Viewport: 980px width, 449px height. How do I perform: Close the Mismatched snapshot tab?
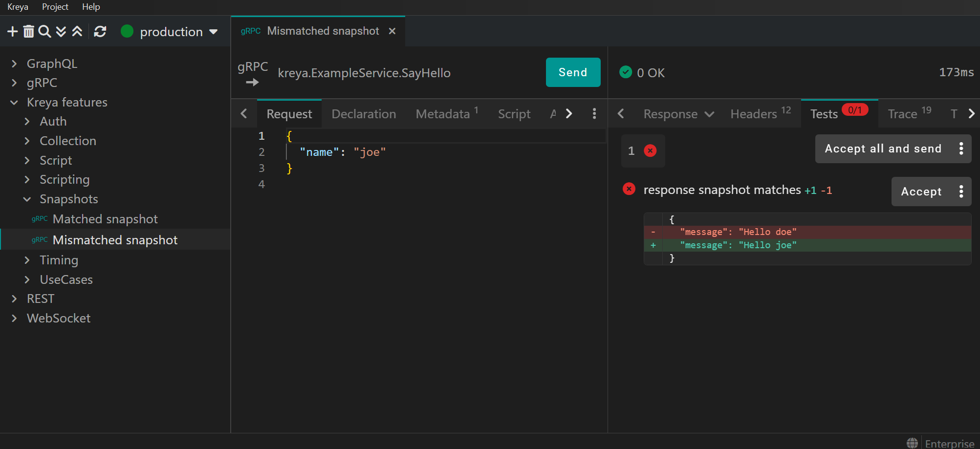(392, 31)
